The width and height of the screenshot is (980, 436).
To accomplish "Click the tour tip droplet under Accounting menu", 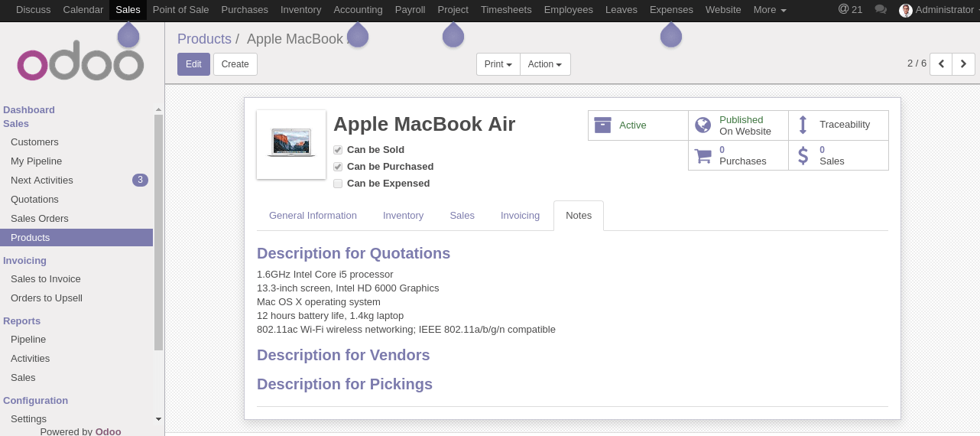I will pyautogui.click(x=358, y=35).
